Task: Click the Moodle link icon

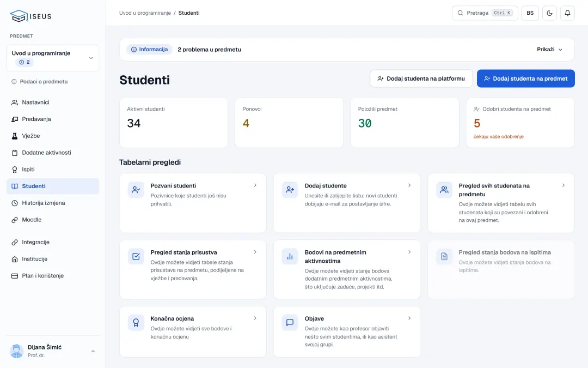Action: click(15, 220)
